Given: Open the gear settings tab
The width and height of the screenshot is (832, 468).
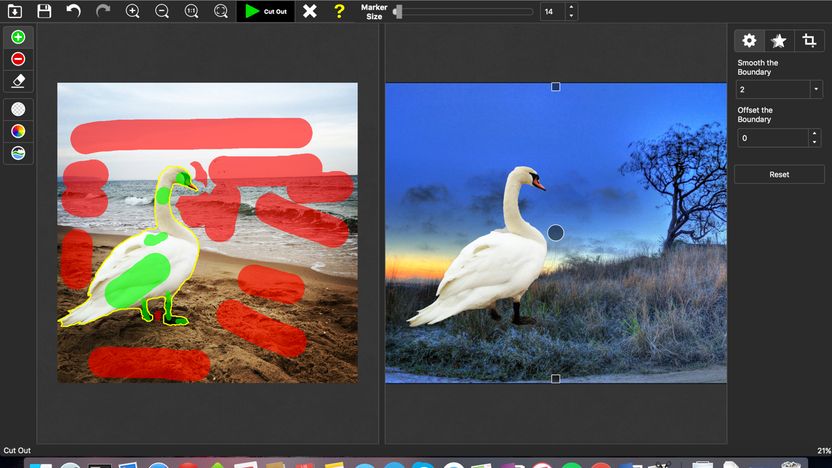Looking at the screenshot, I should point(749,40).
